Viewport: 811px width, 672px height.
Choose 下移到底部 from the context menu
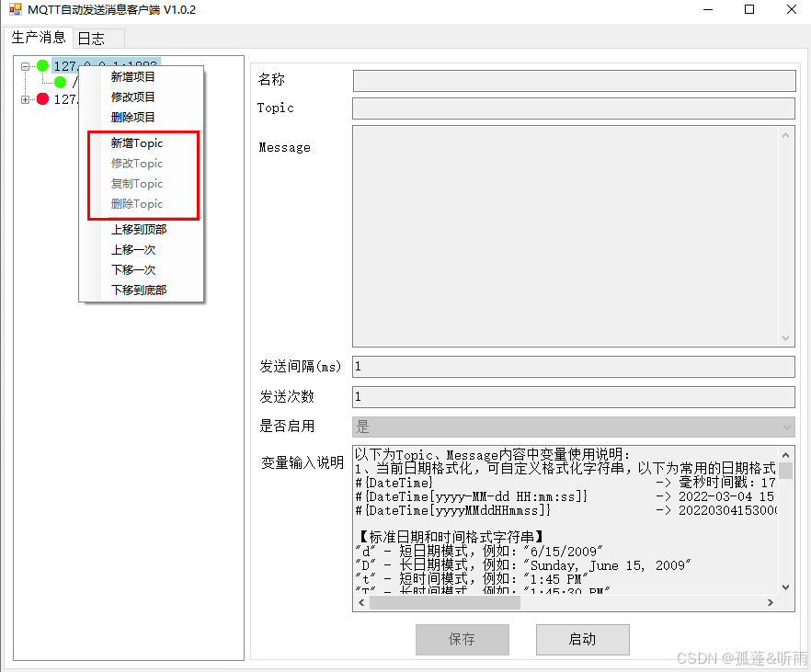coord(139,290)
